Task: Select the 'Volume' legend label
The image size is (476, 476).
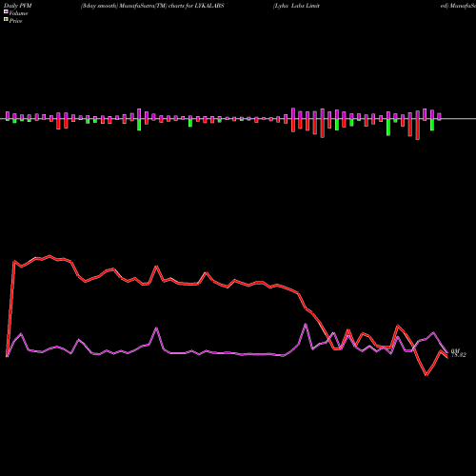Action: click(18, 13)
